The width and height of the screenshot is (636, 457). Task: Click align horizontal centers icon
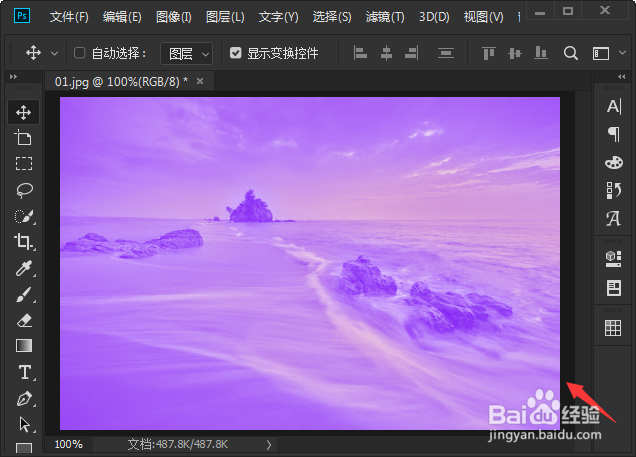(386, 53)
